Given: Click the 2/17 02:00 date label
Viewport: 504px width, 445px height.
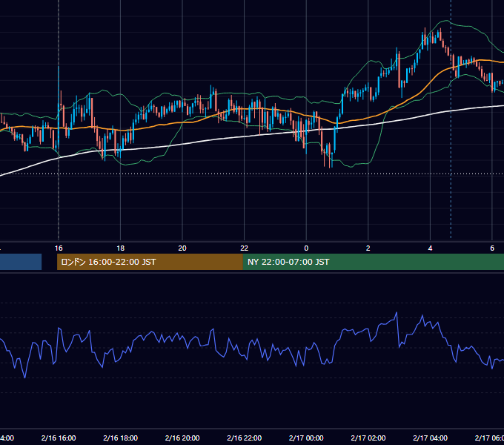Looking at the screenshot, I should (x=368, y=438).
